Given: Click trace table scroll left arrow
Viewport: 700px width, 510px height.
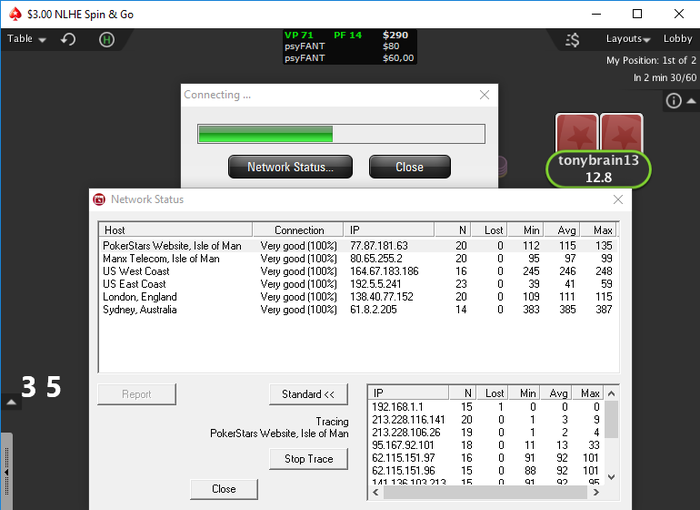Looking at the screenshot, I should point(375,492).
